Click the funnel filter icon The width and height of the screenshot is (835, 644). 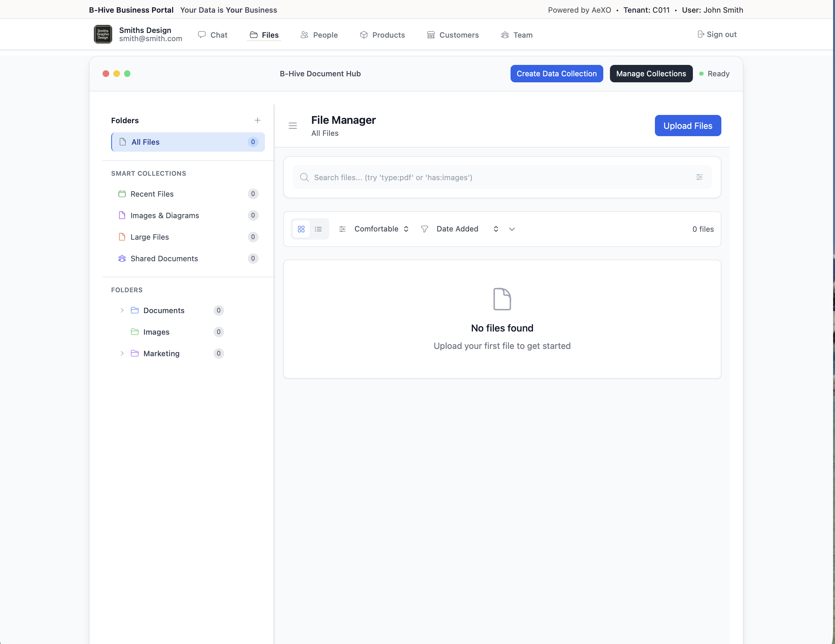424,229
